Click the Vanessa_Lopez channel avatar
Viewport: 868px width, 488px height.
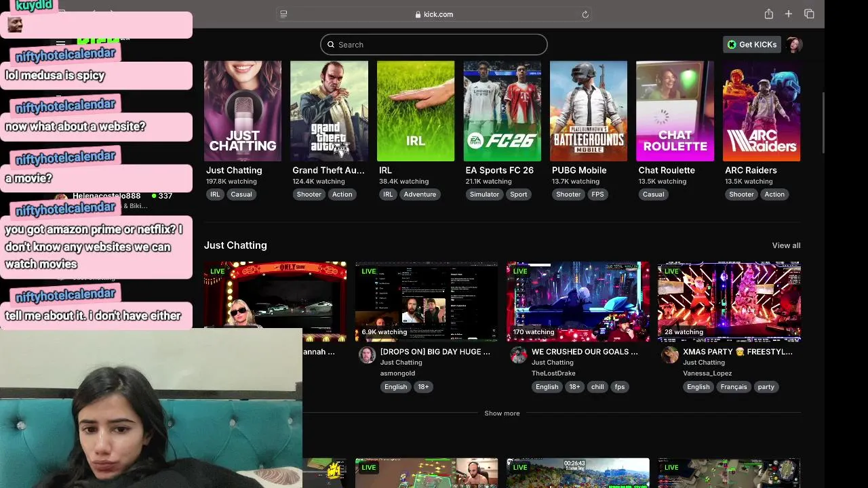669,355
